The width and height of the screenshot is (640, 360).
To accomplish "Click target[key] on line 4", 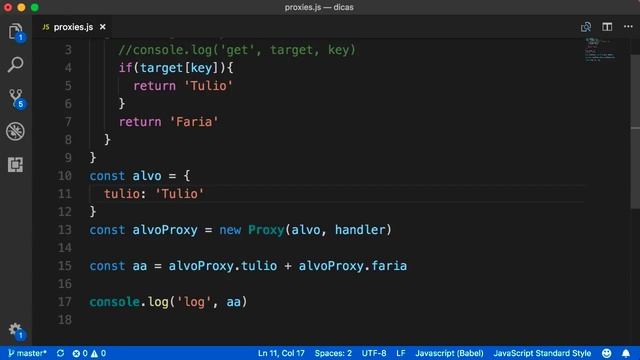I will pos(179,68).
